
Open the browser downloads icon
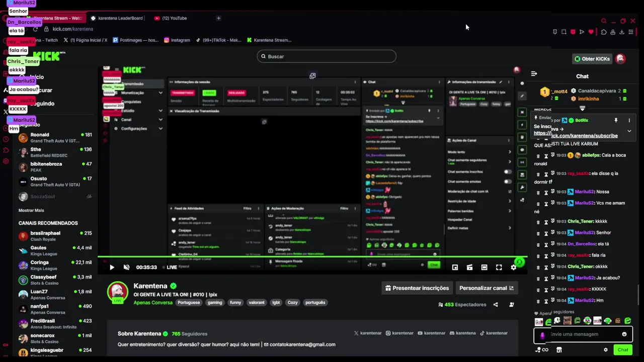click(x=622, y=32)
